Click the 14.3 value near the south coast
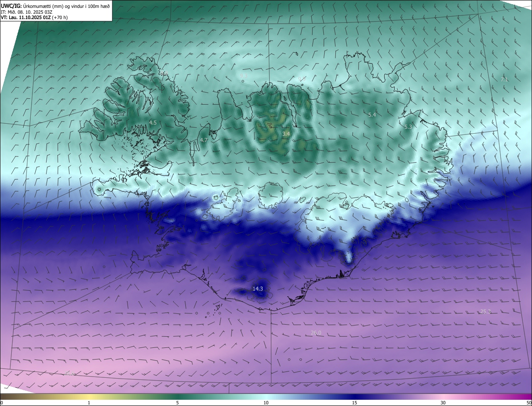 [x=258, y=289]
